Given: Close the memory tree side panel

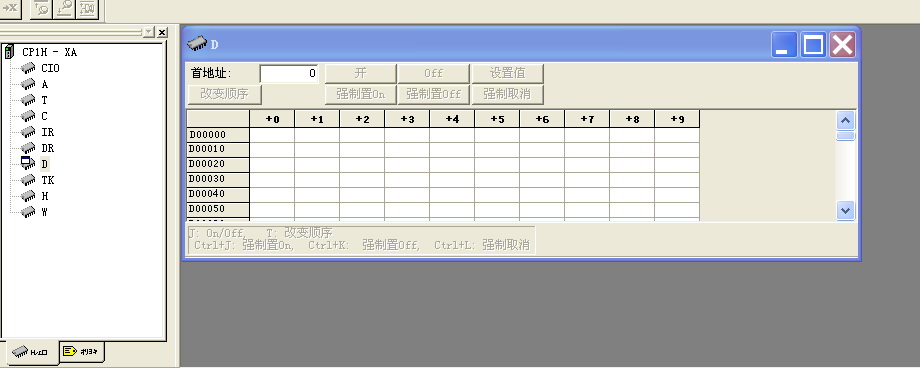Looking at the screenshot, I should tap(162, 32).
